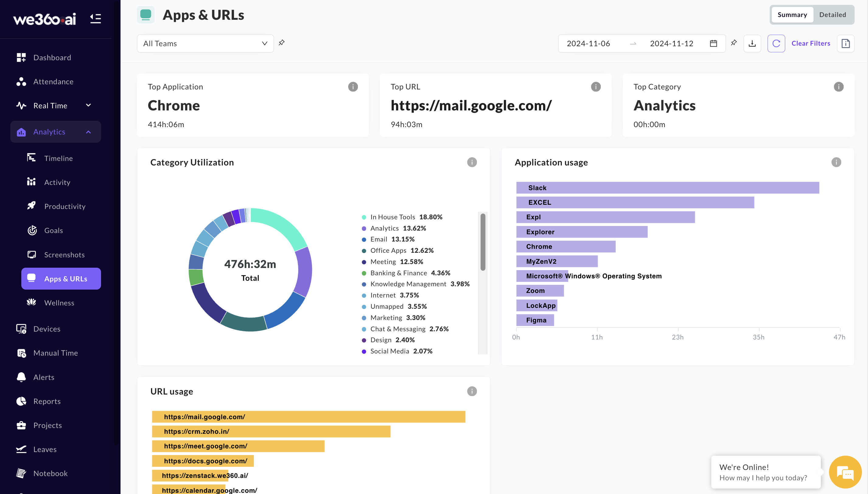This screenshot has width=868, height=494.
Task: Show info for Top Application card
Action: 353,87
